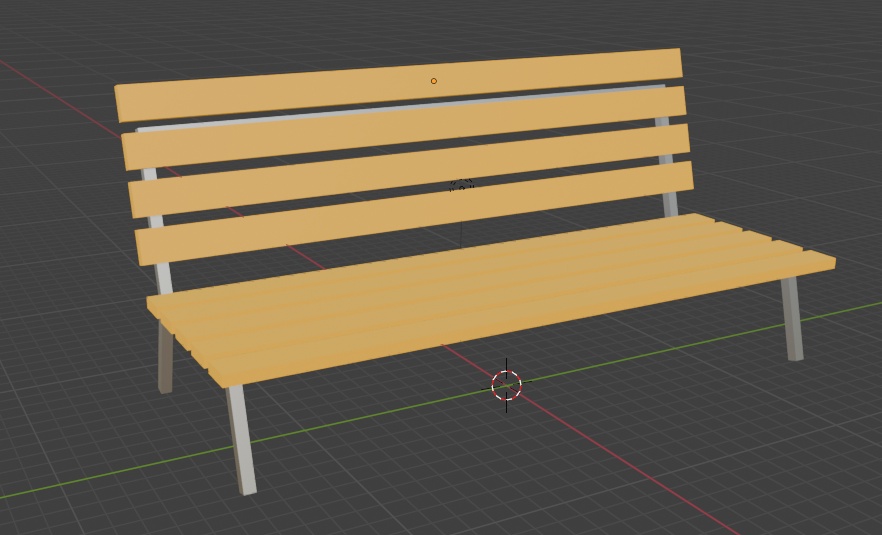This screenshot has width=882, height=535.
Task: Click the 3D cursor on the grid floor
Action: 506,385
